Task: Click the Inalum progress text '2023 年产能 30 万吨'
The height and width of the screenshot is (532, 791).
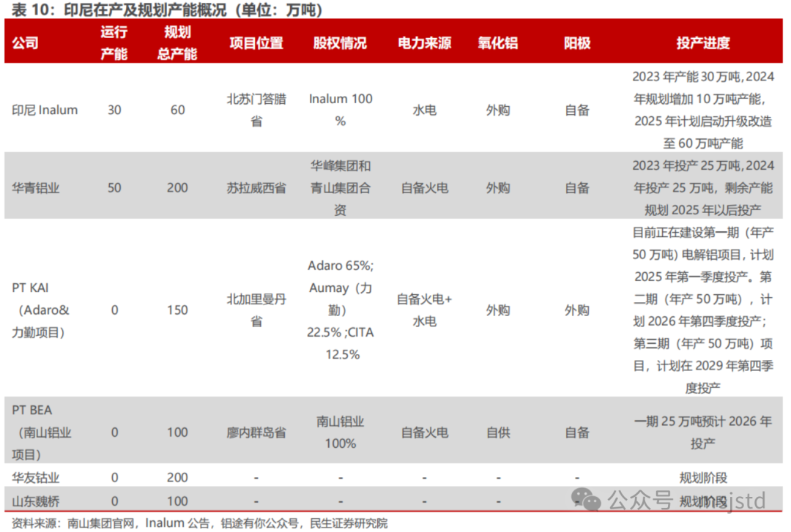Action: (688, 77)
